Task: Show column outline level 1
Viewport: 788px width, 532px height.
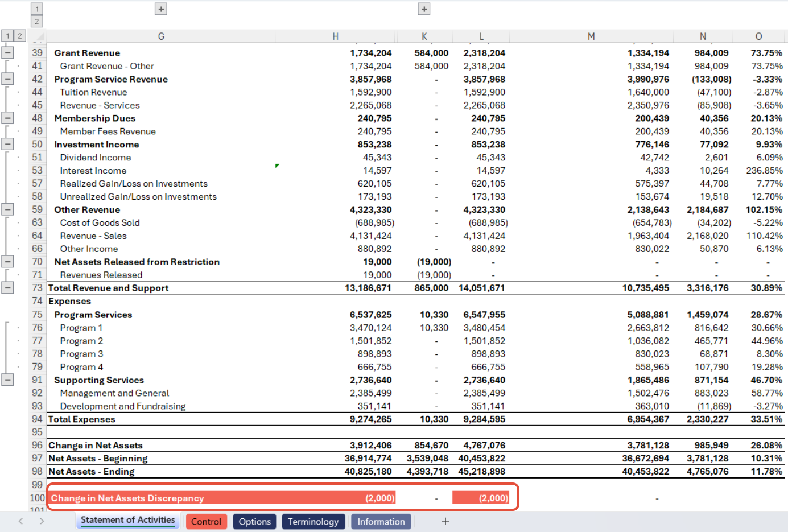Action: tap(37, 9)
